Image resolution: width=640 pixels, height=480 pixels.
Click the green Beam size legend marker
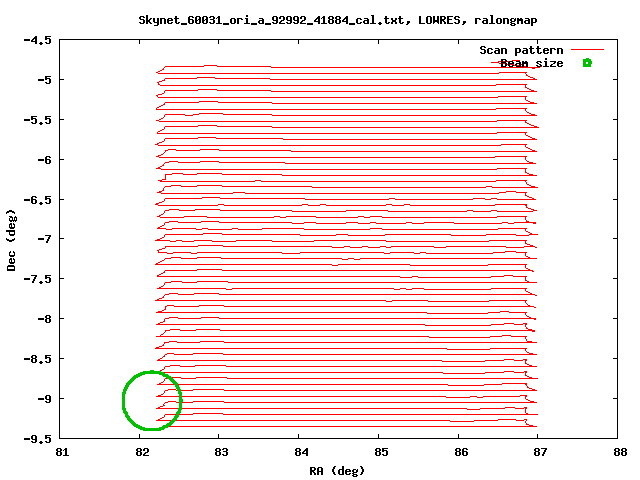pyautogui.click(x=587, y=63)
